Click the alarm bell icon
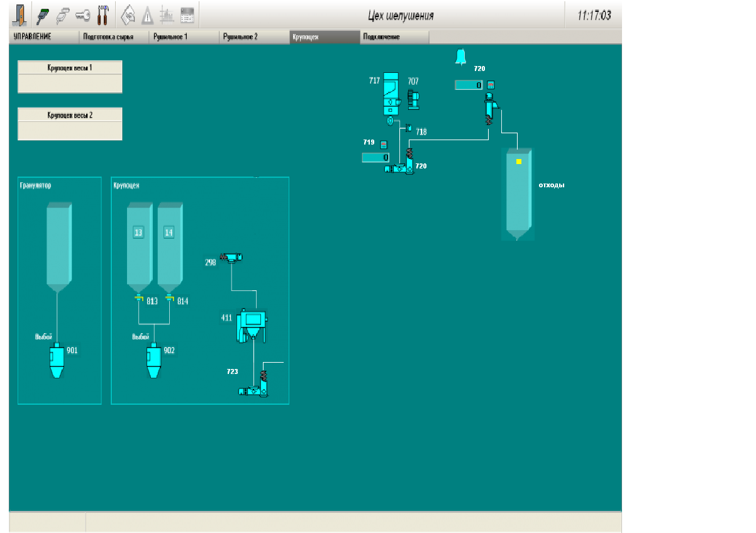 (x=460, y=57)
